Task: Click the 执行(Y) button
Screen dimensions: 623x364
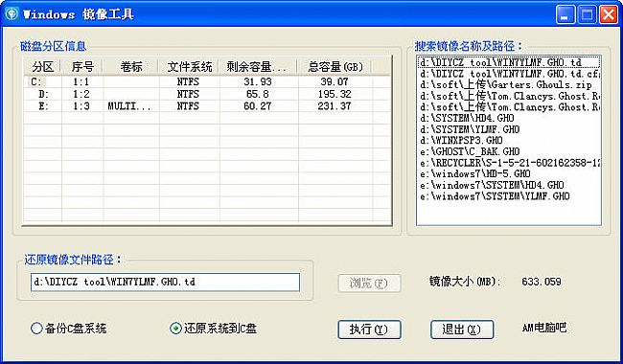Action: click(x=369, y=330)
